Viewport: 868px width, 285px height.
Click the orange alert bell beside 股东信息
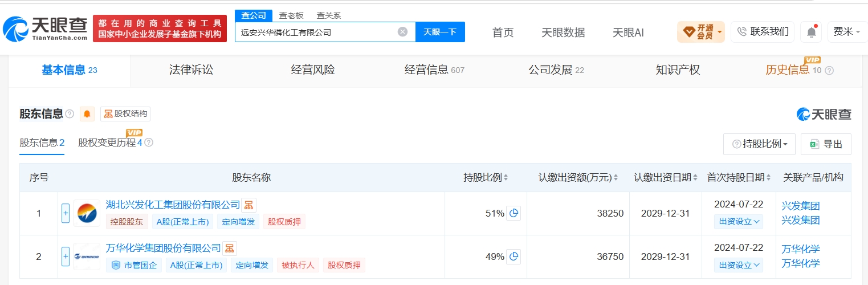87,114
